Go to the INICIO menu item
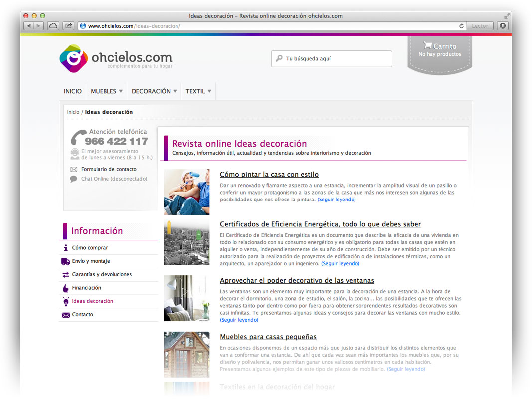This screenshot has width=532, height=399. point(73,91)
